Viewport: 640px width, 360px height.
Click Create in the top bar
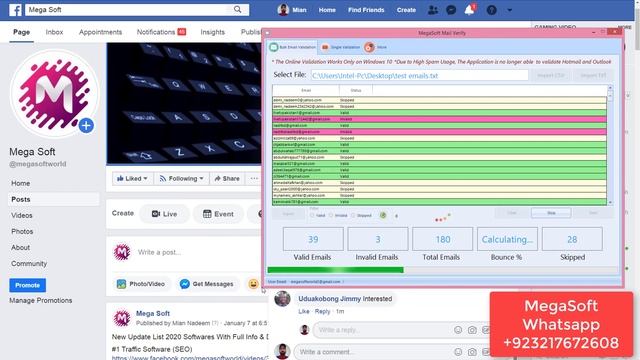(406, 10)
